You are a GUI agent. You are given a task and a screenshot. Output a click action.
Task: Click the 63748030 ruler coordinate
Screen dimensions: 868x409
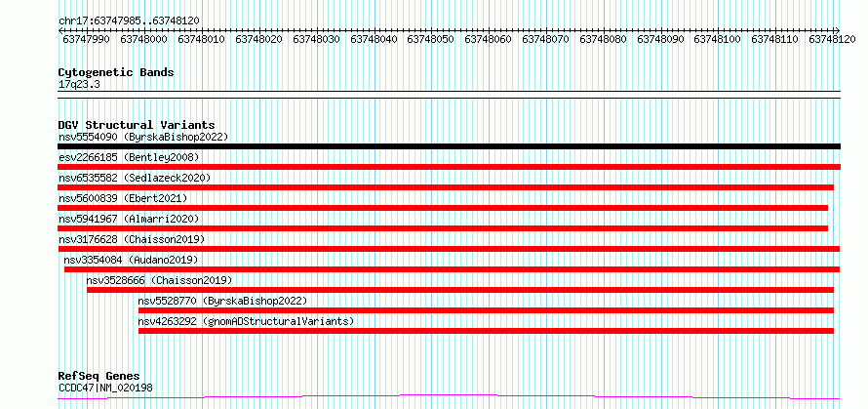coord(316,39)
